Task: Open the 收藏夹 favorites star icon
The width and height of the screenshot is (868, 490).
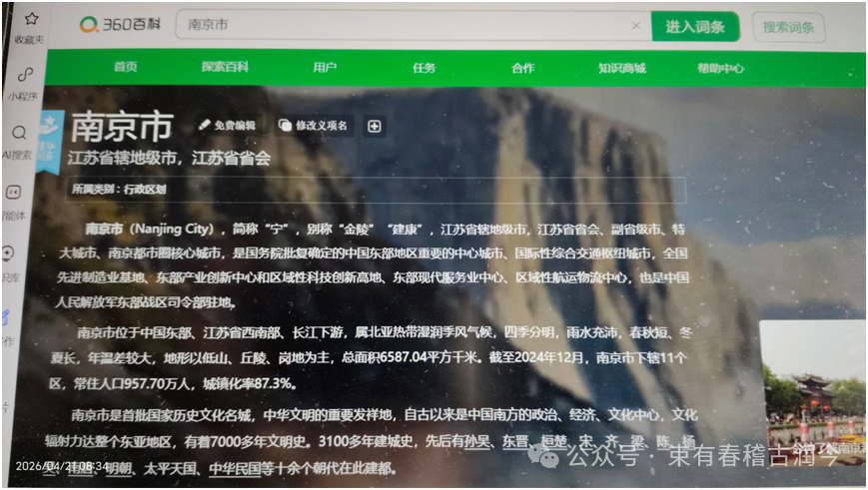Action: coord(32,19)
